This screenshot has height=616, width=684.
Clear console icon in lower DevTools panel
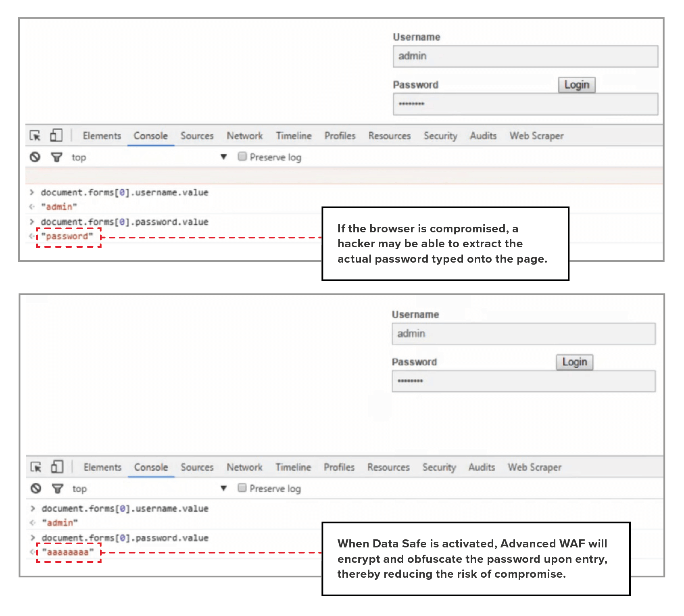(x=36, y=489)
